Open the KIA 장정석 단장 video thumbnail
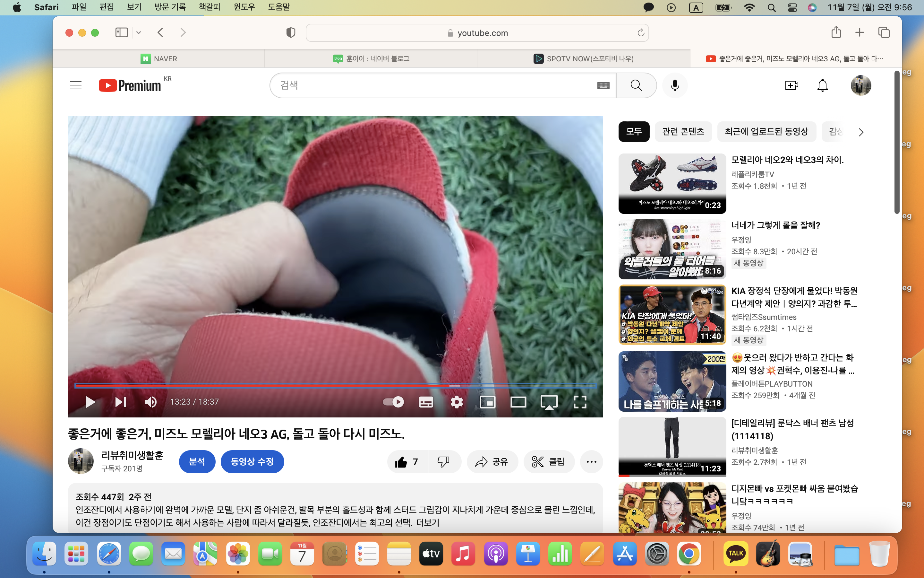Image resolution: width=924 pixels, height=578 pixels. (x=672, y=315)
